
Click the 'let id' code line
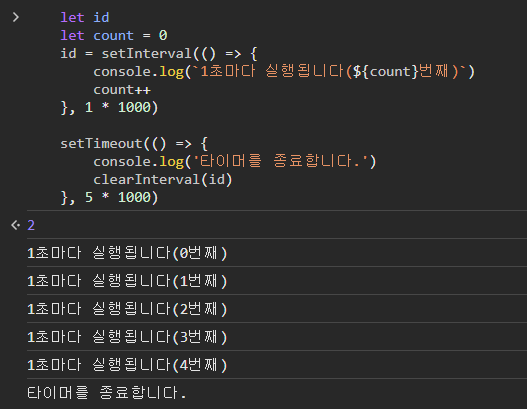(x=85, y=17)
